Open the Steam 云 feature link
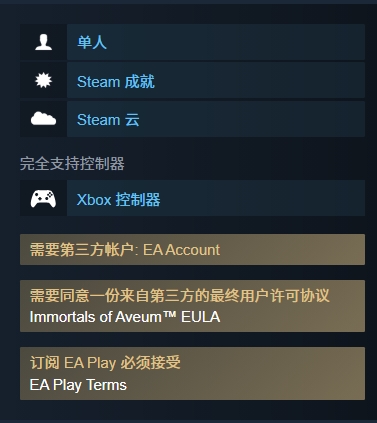 pyautogui.click(x=108, y=120)
